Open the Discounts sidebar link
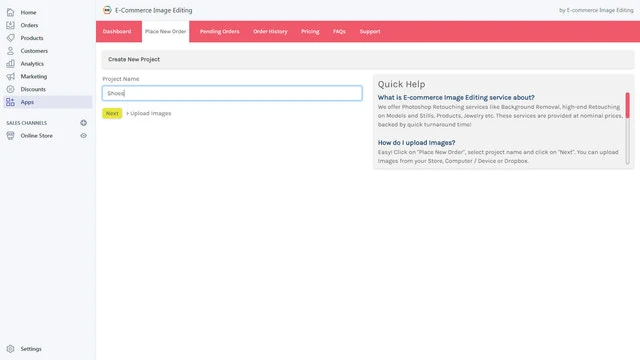Screen dimensions: 640x360 pyautogui.click(x=33, y=89)
